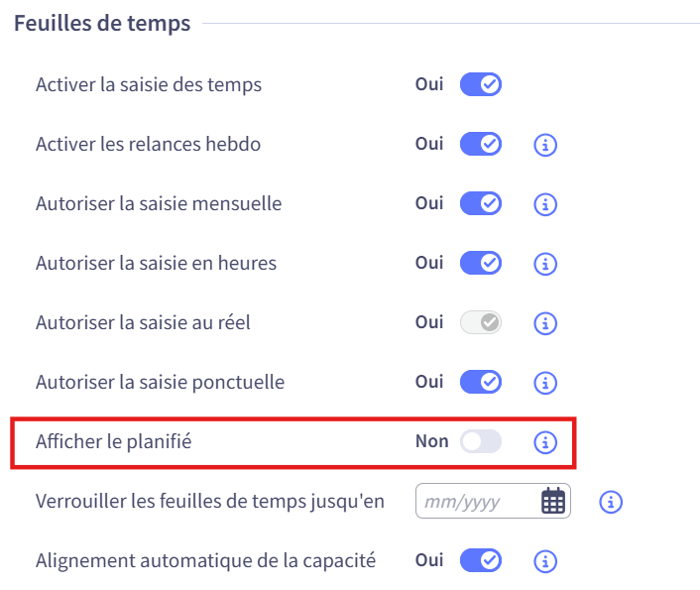This screenshot has width=700, height=590.
Task: Open info tooltip for saisie ponctuelle
Action: 544,383
